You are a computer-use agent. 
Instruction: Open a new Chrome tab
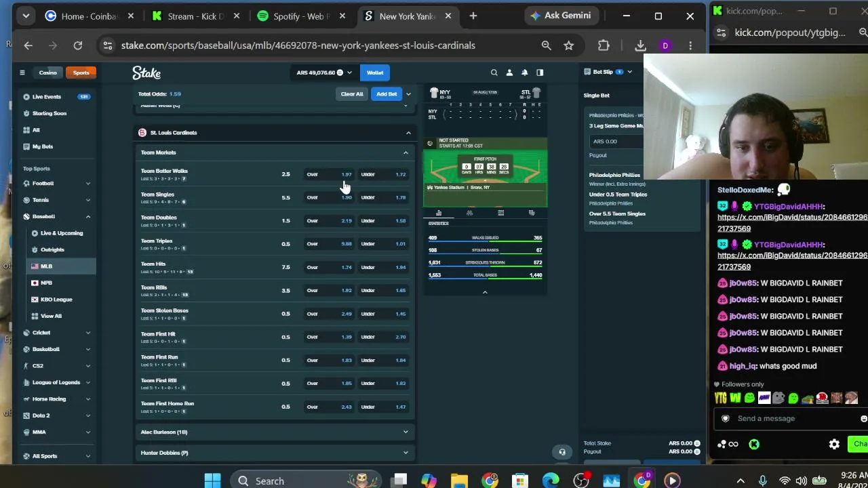(473, 16)
